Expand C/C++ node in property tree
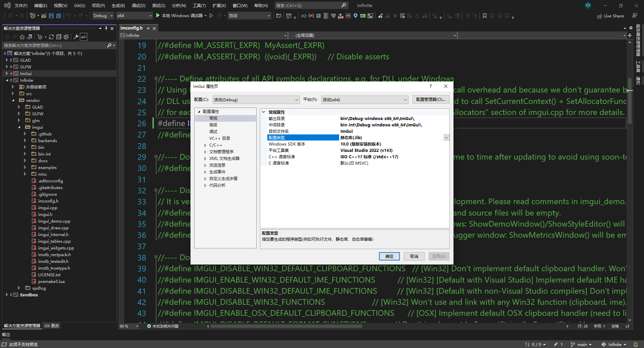The width and height of the screenshot is (644, 348). [x=205, y=145]
